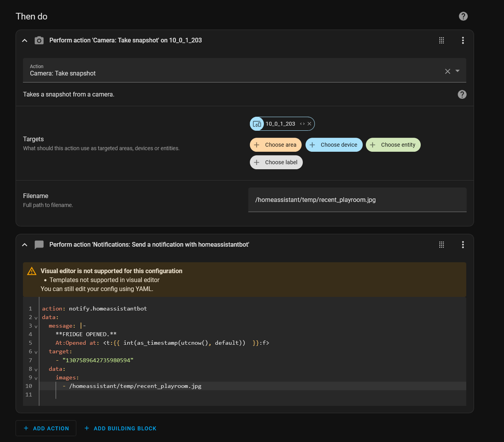This screenshot has width=504, height=442.
Task: Collapse the Notifications action card
Action: click(x=25, y=245)
